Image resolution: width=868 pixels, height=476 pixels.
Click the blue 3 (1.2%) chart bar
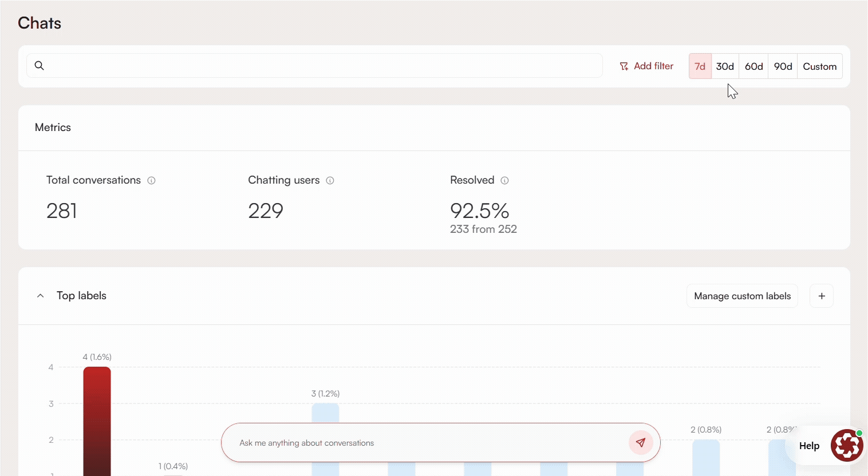click(x=325, y=413)
